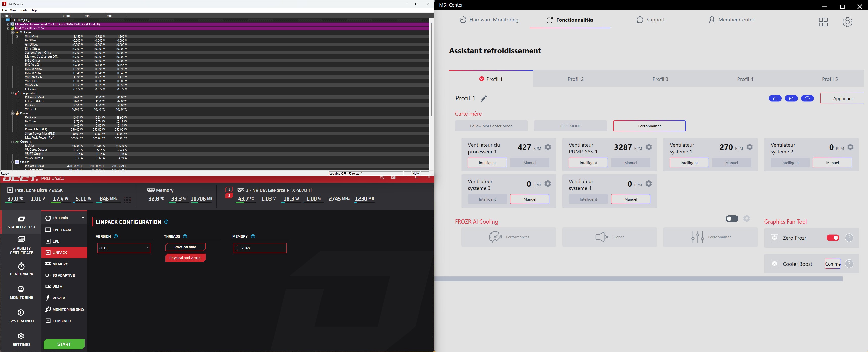Image resolution: width=868 pixels, height=352 pixels.
Task: Open OCCT Settings section
Action: [21, 340]
